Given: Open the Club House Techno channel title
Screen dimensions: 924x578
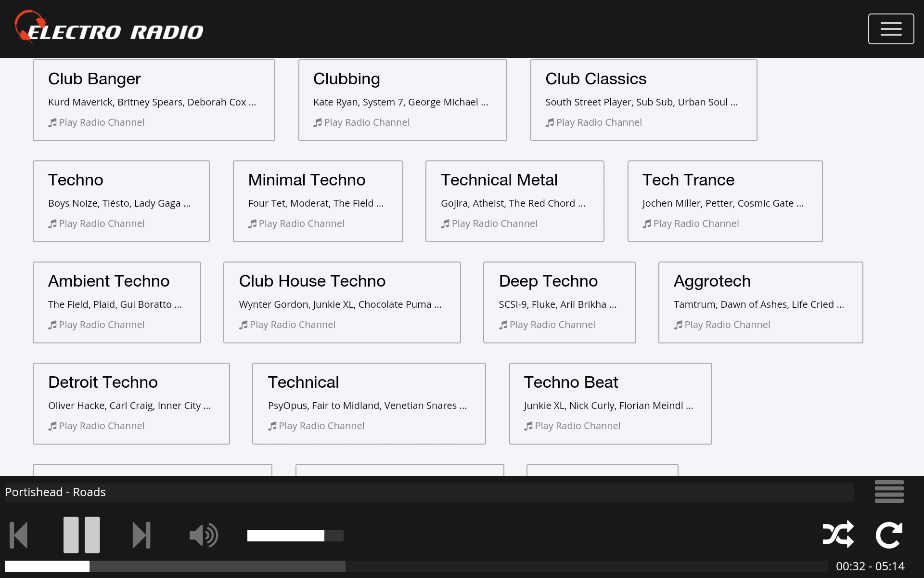Looking at the screenshot, I should [312, 281].
